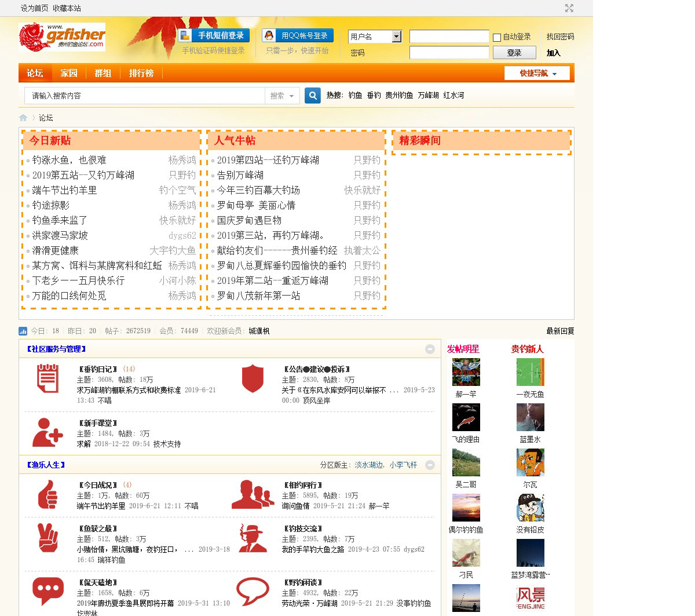
Task: Click 设为首页 in top bar
Action: [35, 8]
